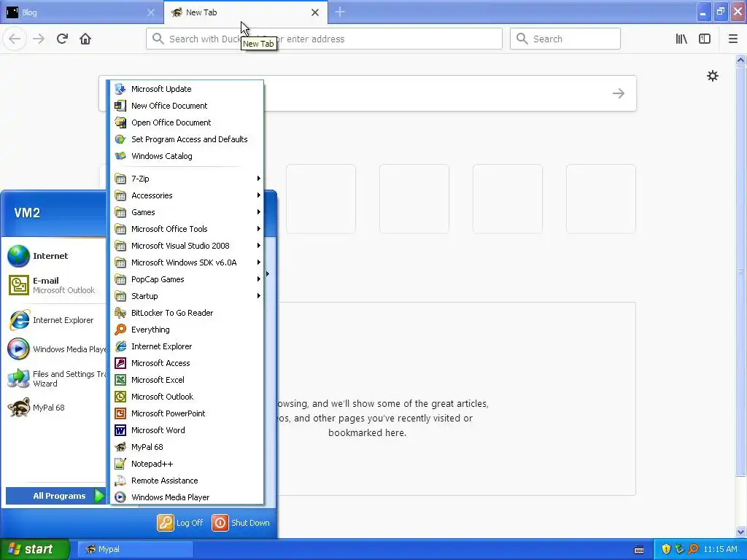Click the system clock 11:15 AM

[720, 549]
